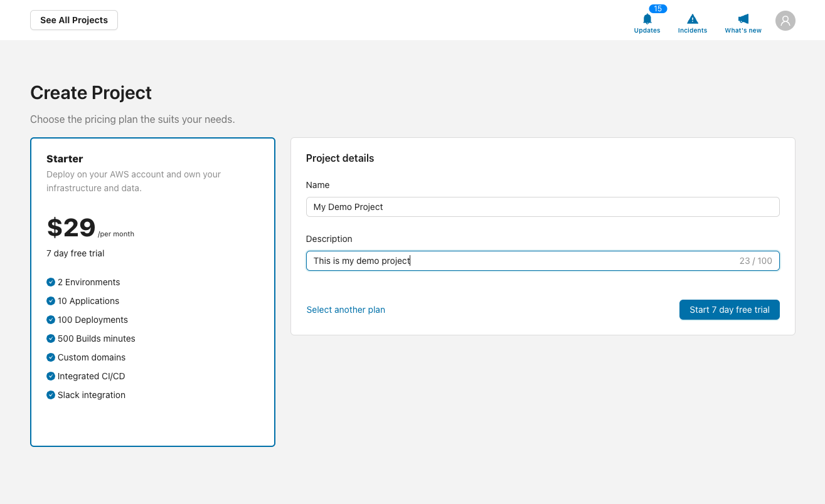The height and width of the screenshot is (504, 825).
Task: Select the Starter plan card title
Action: pos(65,159)
